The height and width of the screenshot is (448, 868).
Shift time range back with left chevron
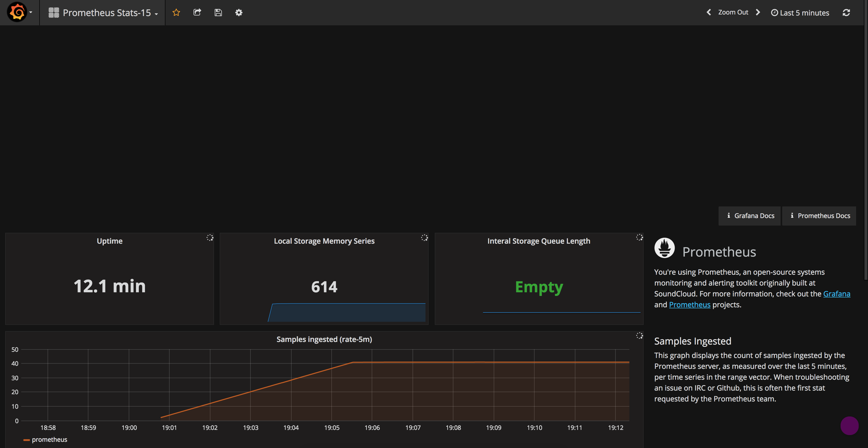click(709, 12)
